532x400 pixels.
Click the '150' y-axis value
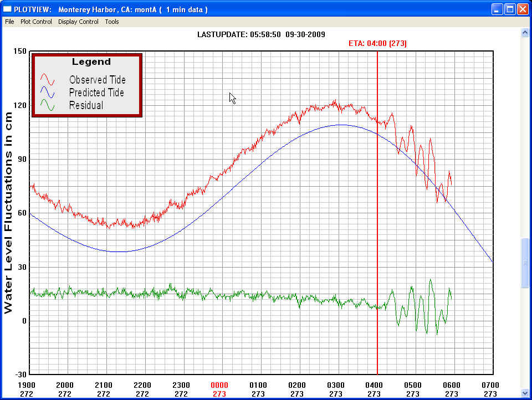tap(20, 51)
